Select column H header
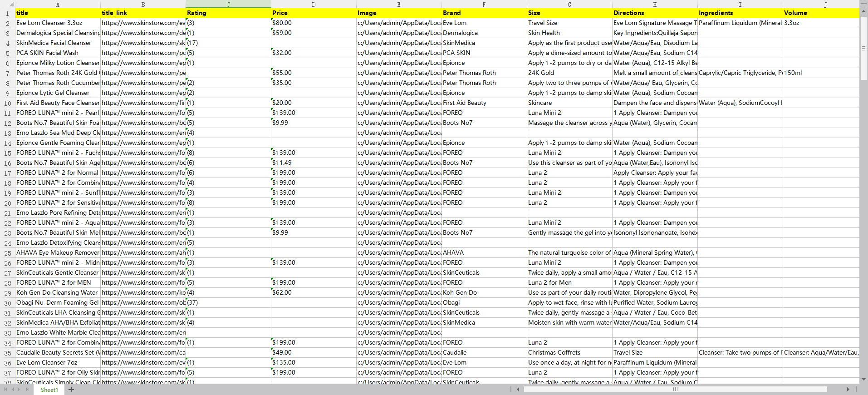 [x=655, y=4]
